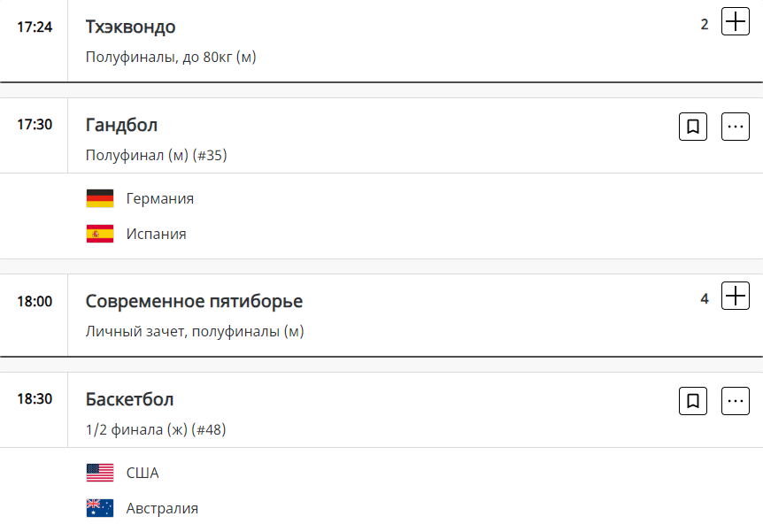Click the Полуфиналы, до 80кг subtitle
This screenshot has height=532, width=763.
(x=171, y=58)
